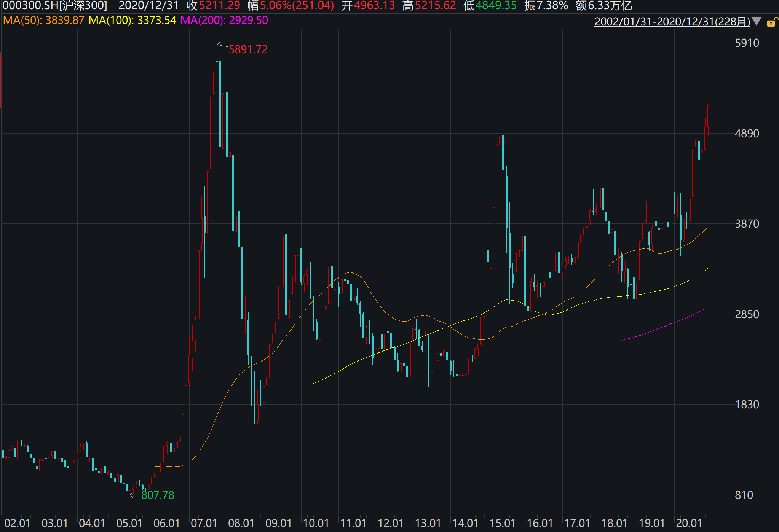
Task: Click the 807.78 low price marker
Action: 158,495
